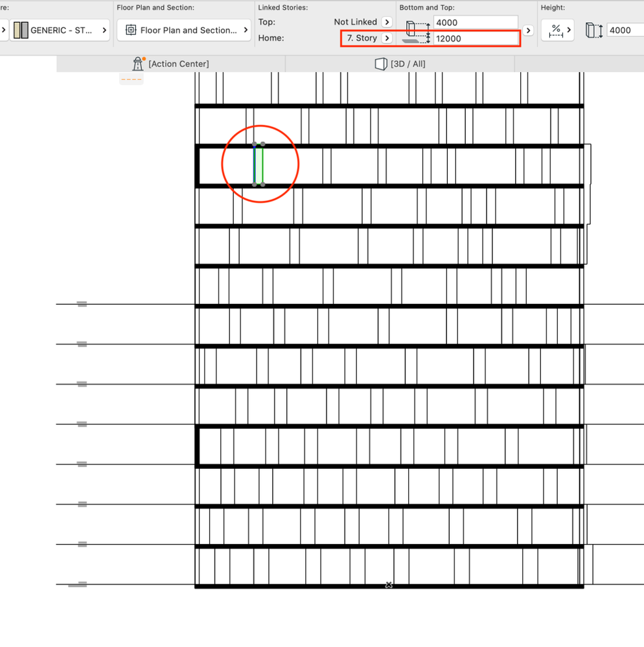Click the Action Center lighthouse icon

[x=138, y=64]
